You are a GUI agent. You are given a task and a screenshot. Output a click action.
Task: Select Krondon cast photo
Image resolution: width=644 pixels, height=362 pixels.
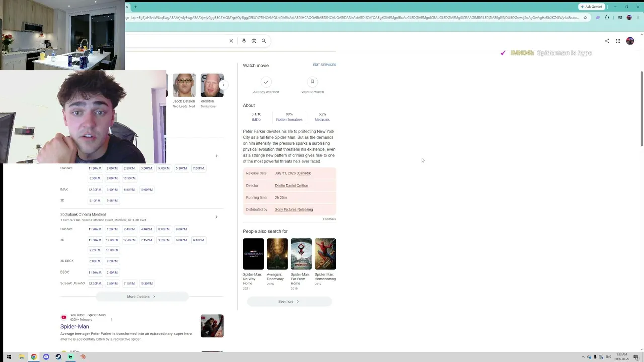[212, 85]
